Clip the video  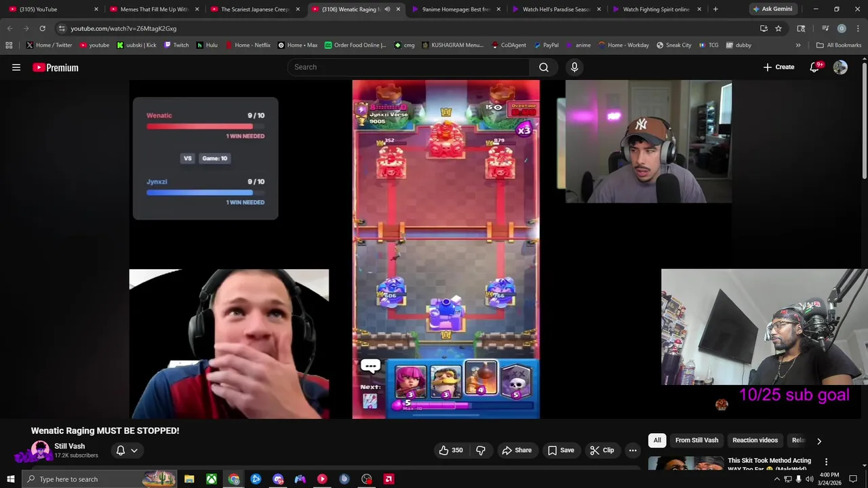pyautogui.click(x=602, y=450)
